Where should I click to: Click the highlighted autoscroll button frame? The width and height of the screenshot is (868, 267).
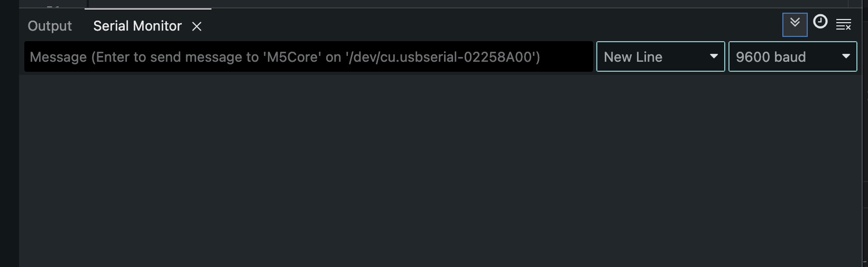click(x=795, y=24)
